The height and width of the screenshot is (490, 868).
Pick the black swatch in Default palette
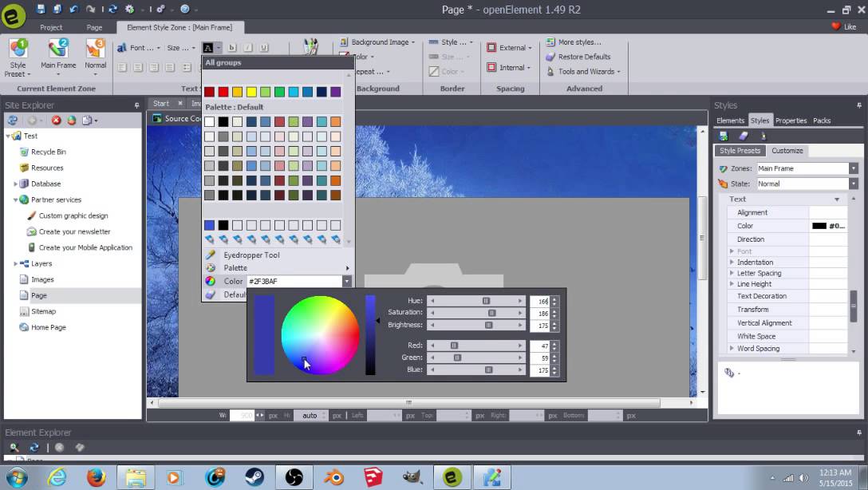pos(223,122)
